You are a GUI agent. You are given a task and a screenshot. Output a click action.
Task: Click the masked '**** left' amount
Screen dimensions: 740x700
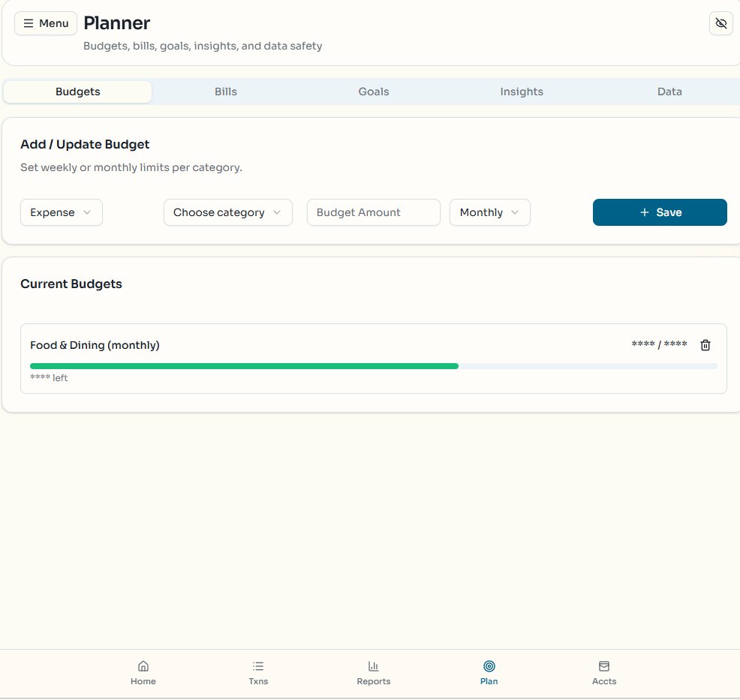point(49,378)
